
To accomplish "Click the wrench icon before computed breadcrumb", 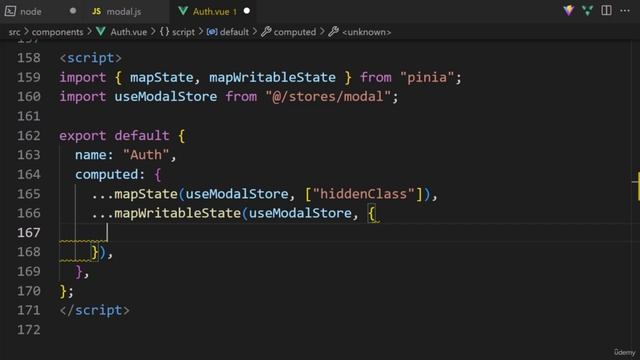I will tap(266, 32).
